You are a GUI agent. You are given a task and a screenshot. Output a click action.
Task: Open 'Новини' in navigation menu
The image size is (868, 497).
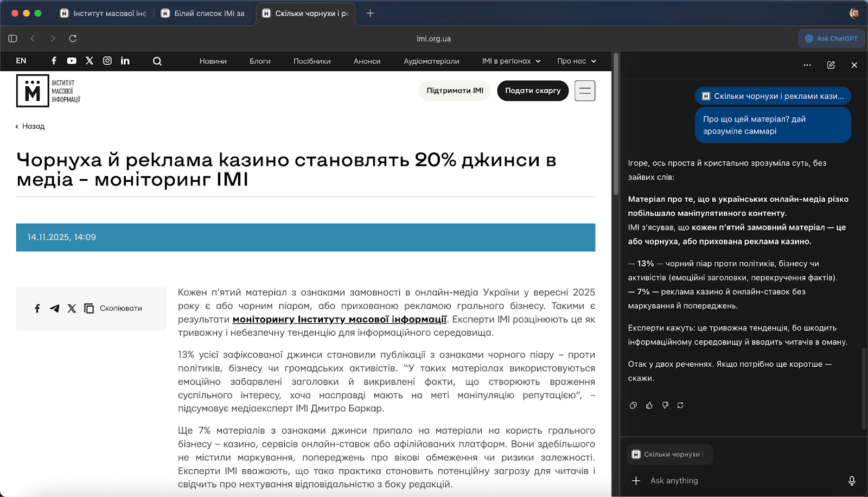pos(213,61)
